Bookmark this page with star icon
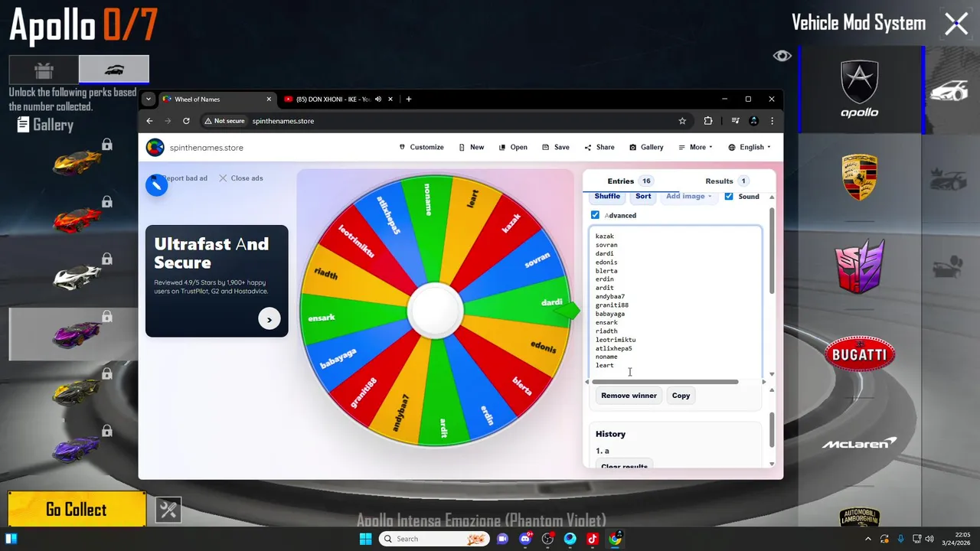The image size is (980, 551). click(682, 121)
